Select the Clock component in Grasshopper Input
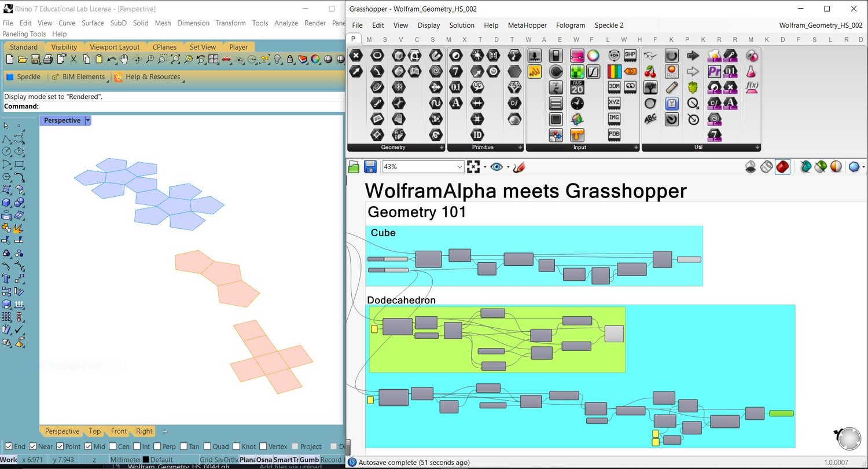This screenshot has width=868, height=469. click(x=577, y=103)
